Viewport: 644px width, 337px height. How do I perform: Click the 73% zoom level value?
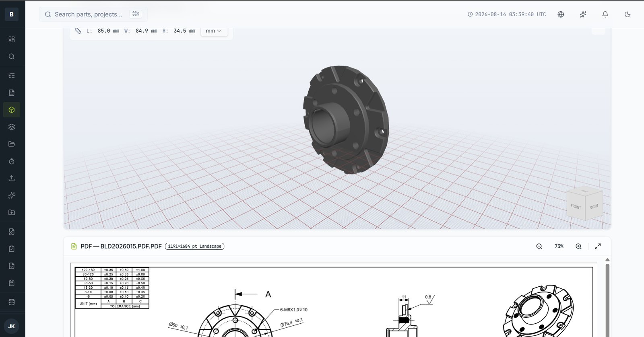click(559, 246)
